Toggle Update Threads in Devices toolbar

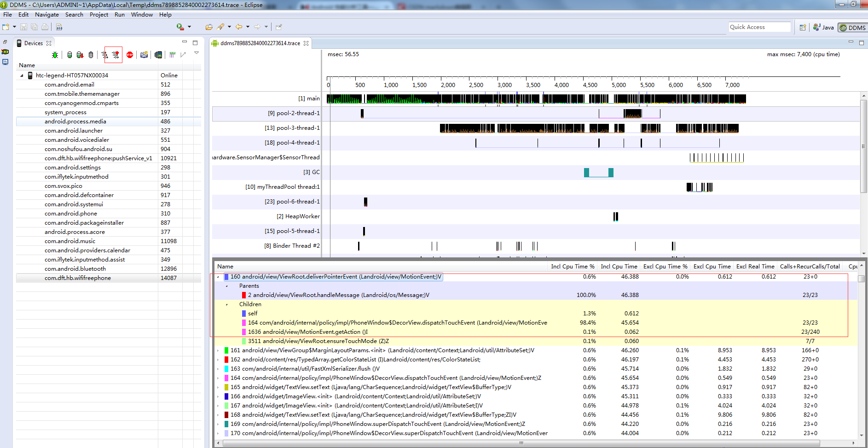(x=105, y=55)
